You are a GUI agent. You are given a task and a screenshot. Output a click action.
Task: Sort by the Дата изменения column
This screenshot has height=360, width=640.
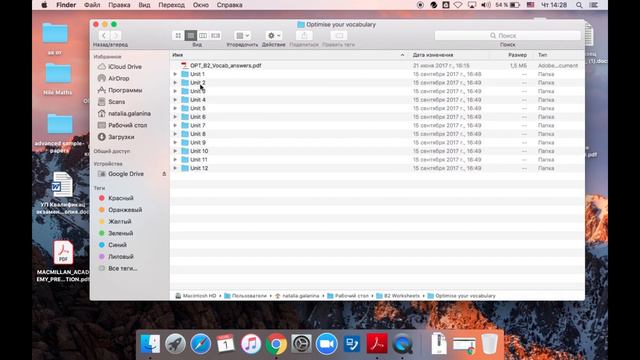click(433, 55)
